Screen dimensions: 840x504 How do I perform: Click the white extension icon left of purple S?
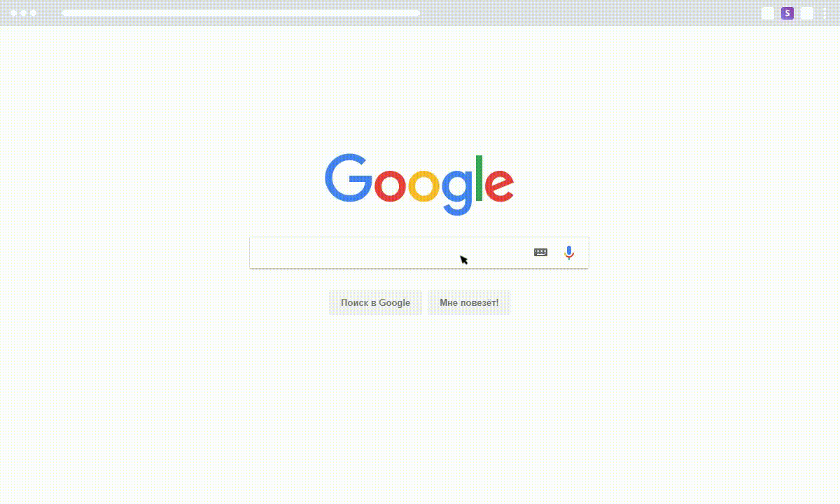768,13
